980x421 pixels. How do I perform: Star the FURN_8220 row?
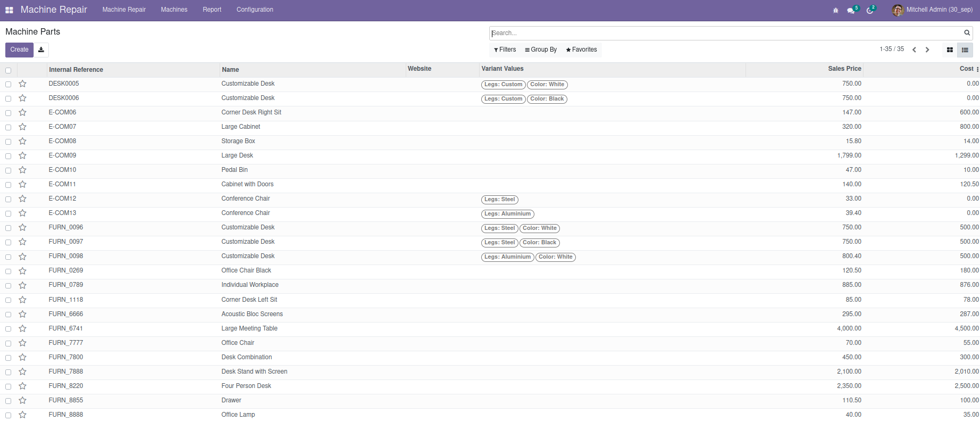pyautogui.click(x=22, y=386)
